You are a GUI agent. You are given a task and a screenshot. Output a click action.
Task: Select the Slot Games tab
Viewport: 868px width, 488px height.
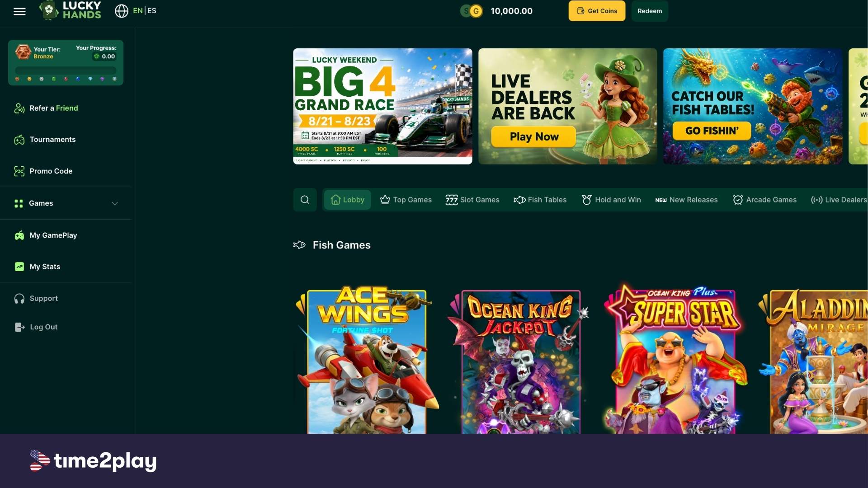point(472,200)
